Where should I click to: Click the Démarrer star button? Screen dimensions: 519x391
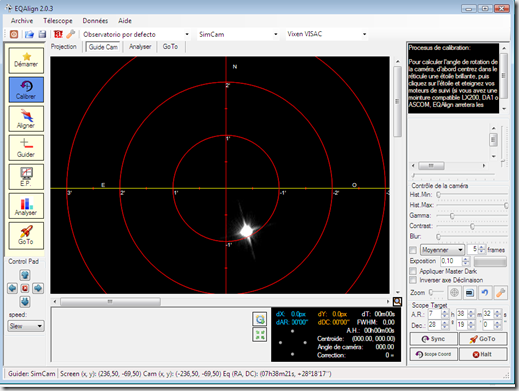click(x=26, y=60)
